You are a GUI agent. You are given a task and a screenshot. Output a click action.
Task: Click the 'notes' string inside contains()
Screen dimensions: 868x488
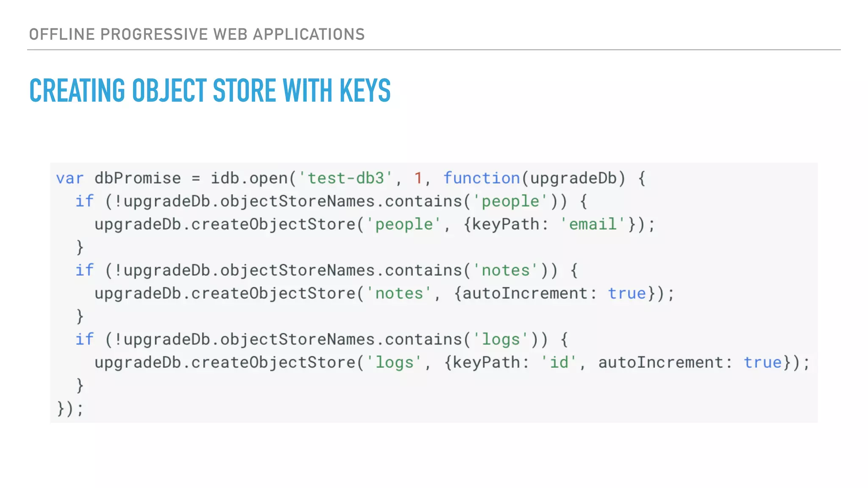(505, 271)
